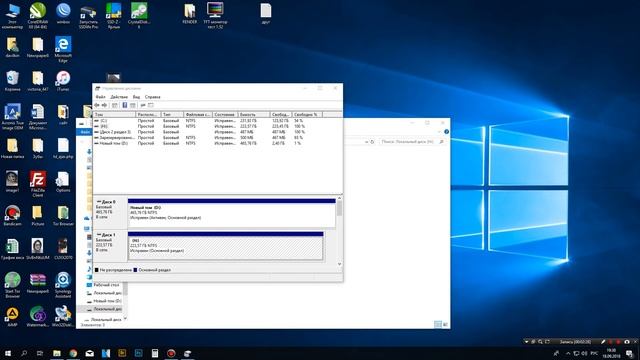
Task: Open the Synology Assistant desktop icon
Action: pyautogui.click(x=63, y=284)
